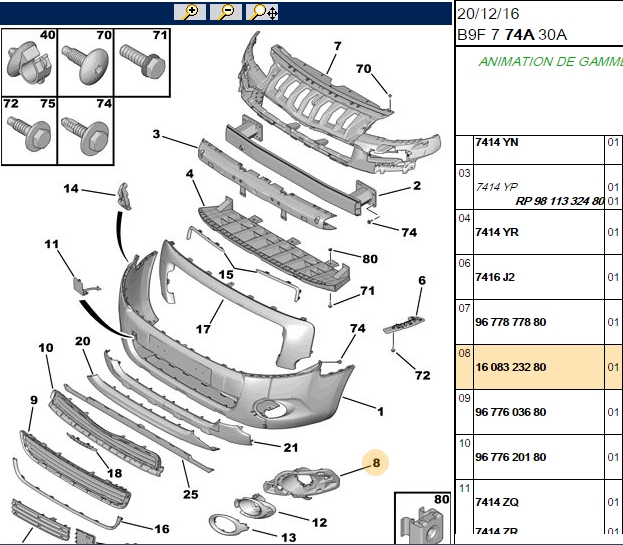The image size is (623, 545).
Task: Click the clip fastener thumbnail numbered 40
Action: pos(29,62)
